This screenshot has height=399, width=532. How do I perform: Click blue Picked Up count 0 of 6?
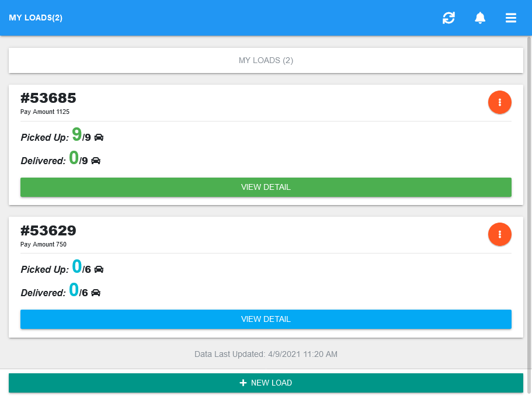(77, 266)
